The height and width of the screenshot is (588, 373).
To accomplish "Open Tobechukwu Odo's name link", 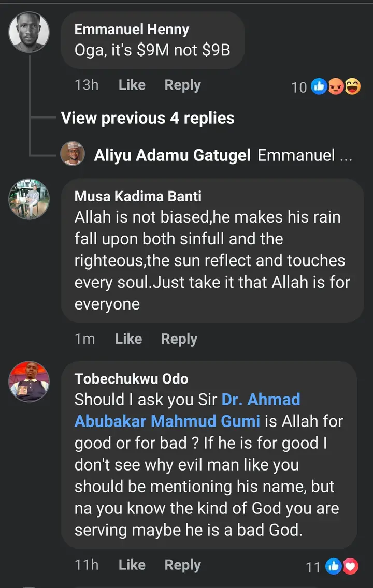I will pyautogui.click(x=131, y=378).
